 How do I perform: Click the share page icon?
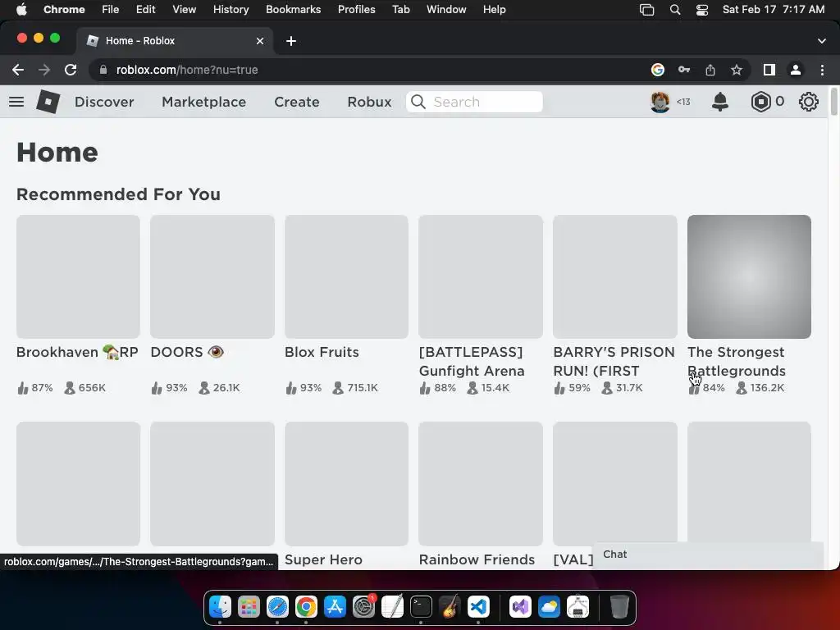(710, 70)
